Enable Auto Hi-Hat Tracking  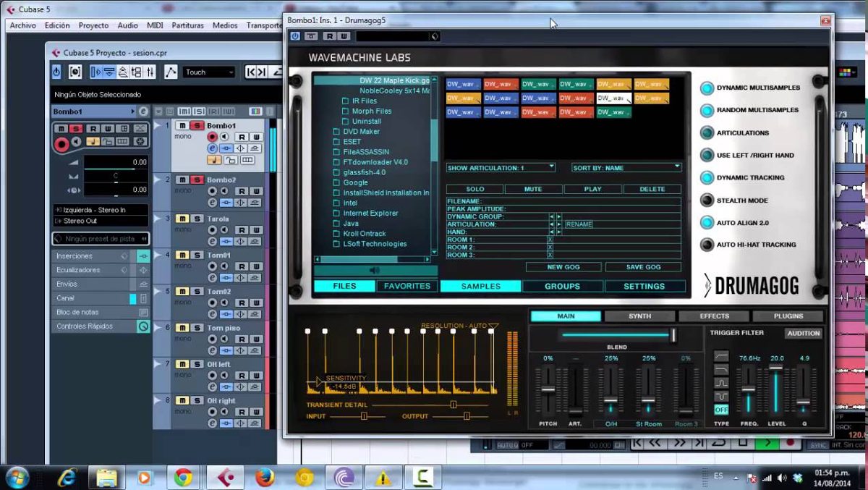[x=707, y=245]
